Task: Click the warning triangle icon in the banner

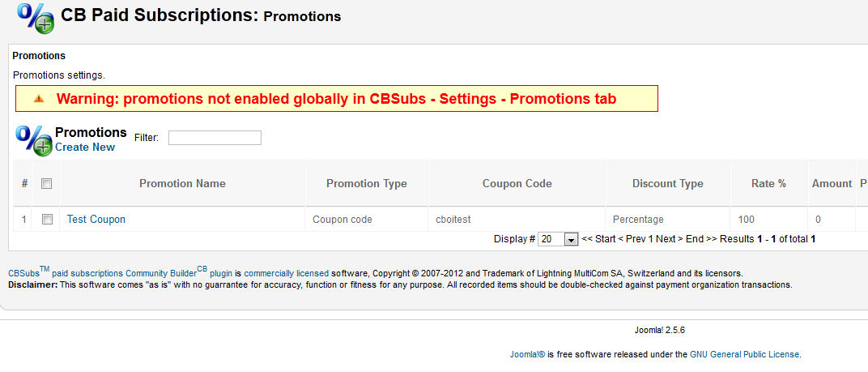Action: (39, 99)
